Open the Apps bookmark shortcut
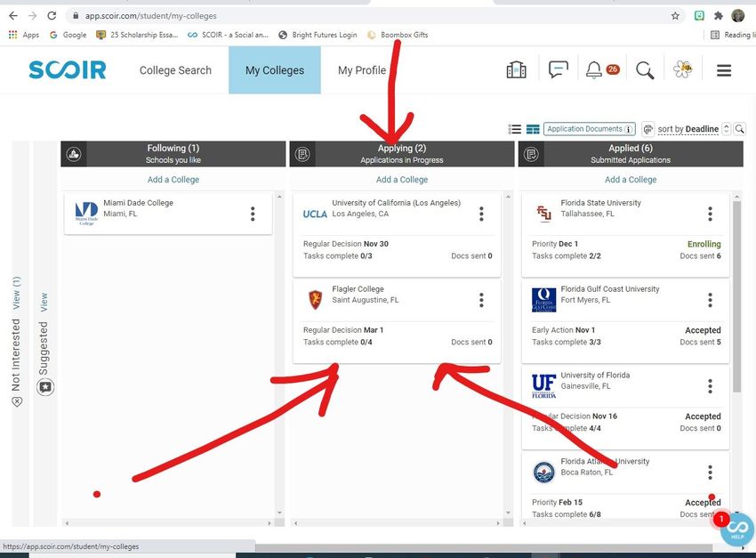The image size is (756, 558). pyautogui.click(x=24, y=35)
